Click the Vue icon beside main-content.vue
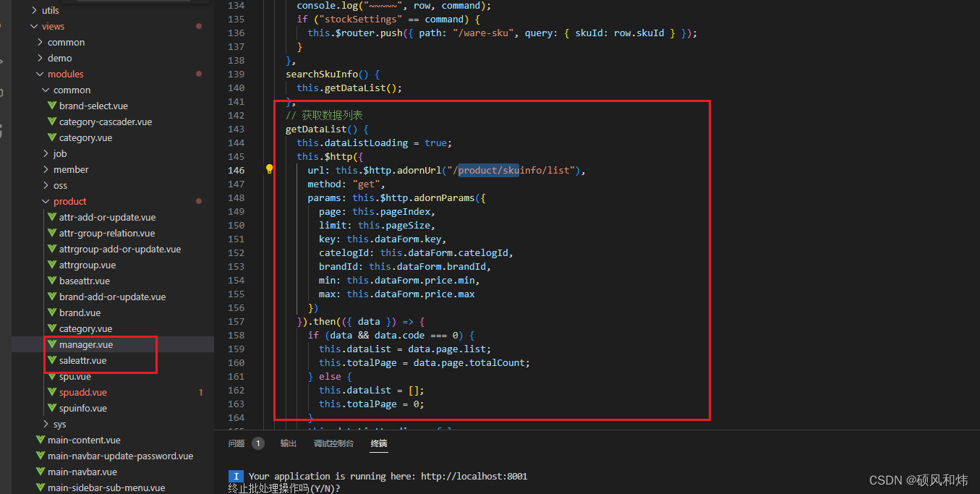The height and width of the screenshot is (494, 980). pyautogui.click(x=41, y=440)
